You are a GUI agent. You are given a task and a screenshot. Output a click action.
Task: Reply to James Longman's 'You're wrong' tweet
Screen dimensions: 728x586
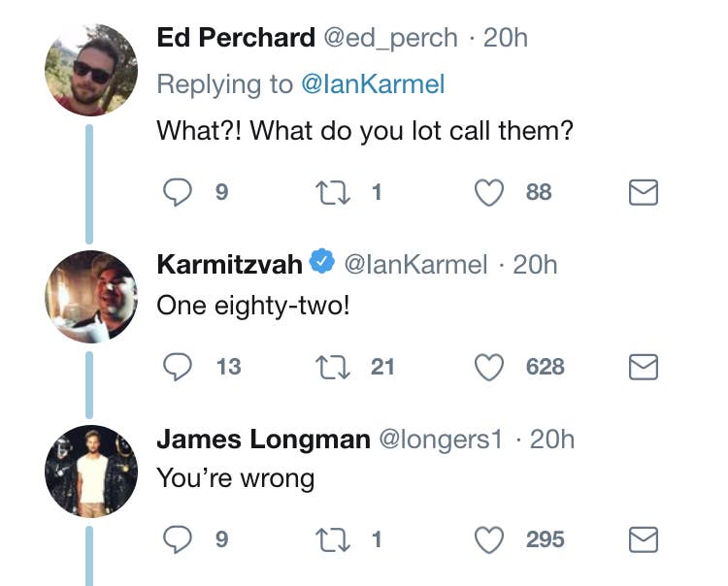[175, 539]
